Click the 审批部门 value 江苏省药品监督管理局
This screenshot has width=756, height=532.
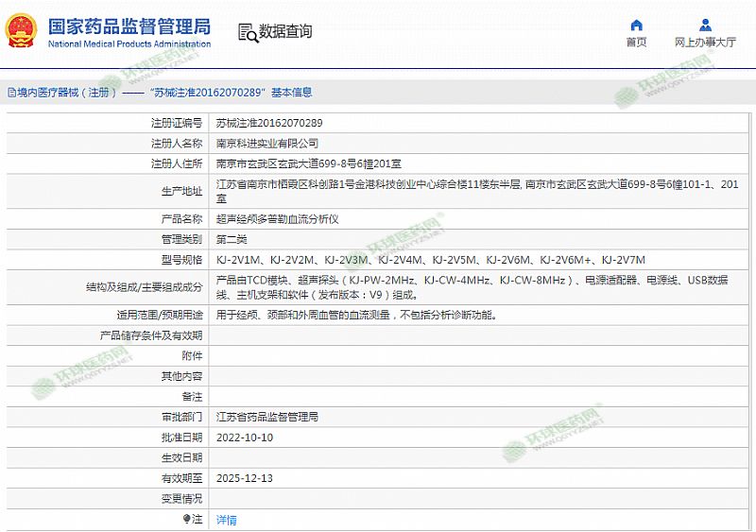[267, 417]
